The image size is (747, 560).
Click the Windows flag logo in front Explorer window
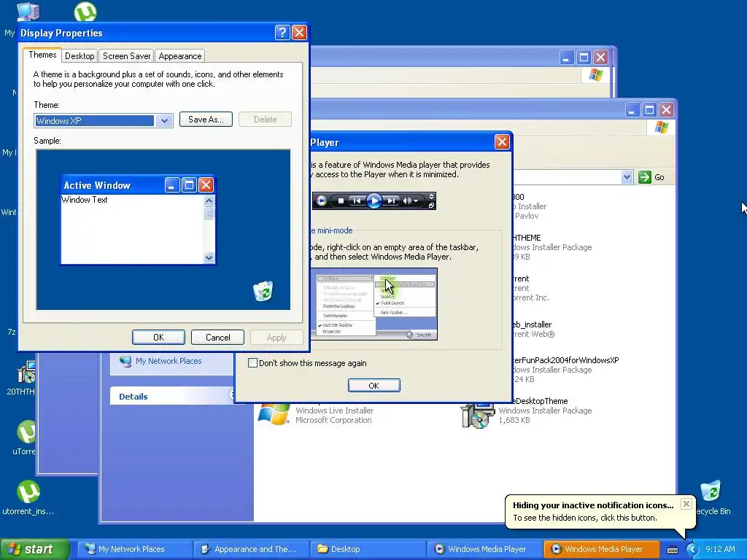661,128
